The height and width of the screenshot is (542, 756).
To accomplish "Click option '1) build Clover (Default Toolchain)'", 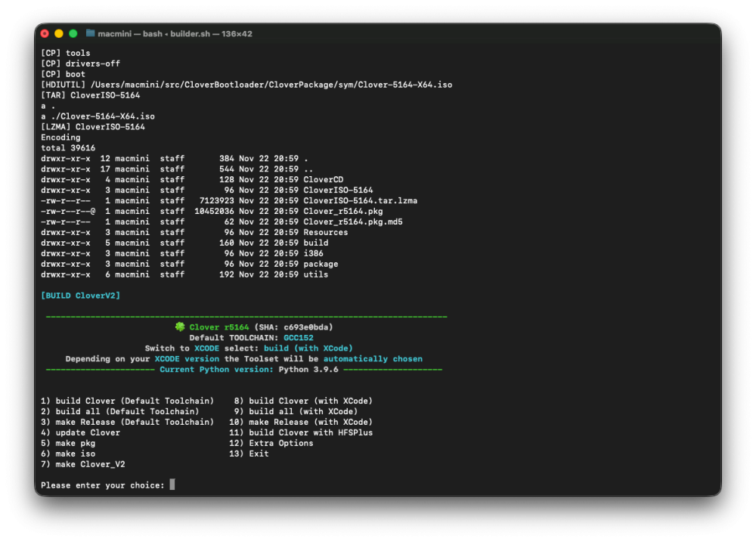I will (127, 401).
